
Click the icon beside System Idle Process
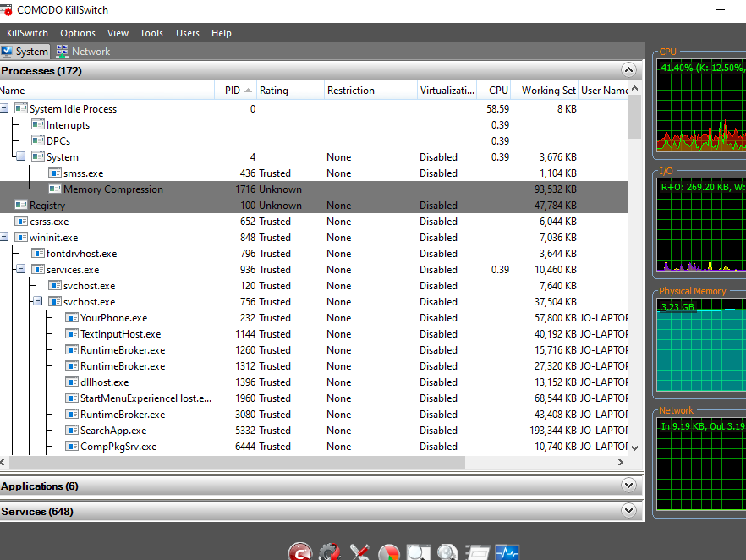21,108
